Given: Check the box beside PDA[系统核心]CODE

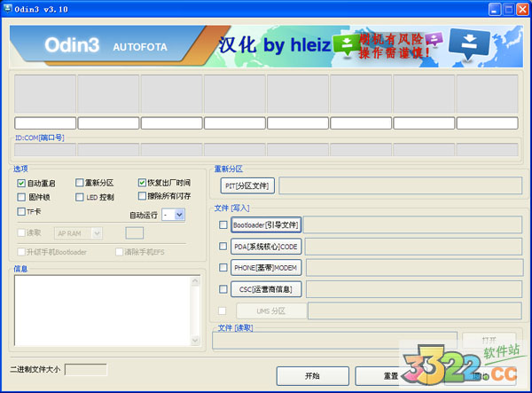Looking at the screenshot, I should (x=223, y=246).
